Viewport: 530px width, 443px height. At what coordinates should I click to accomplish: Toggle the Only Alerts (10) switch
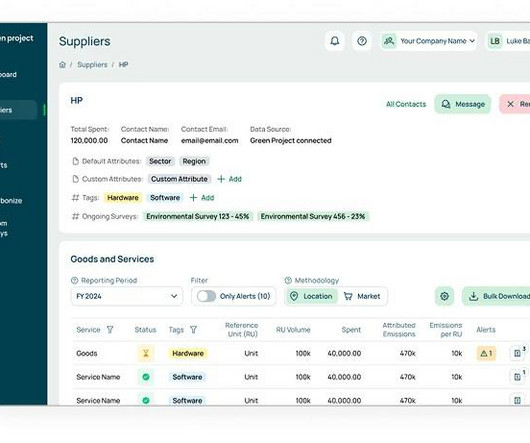(206, 296)
